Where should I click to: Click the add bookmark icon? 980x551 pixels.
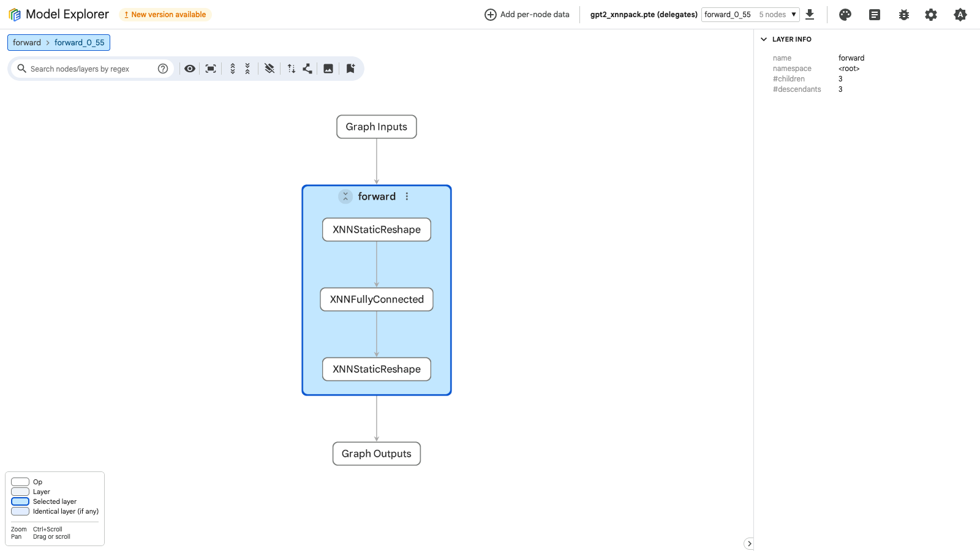[350, 69]
